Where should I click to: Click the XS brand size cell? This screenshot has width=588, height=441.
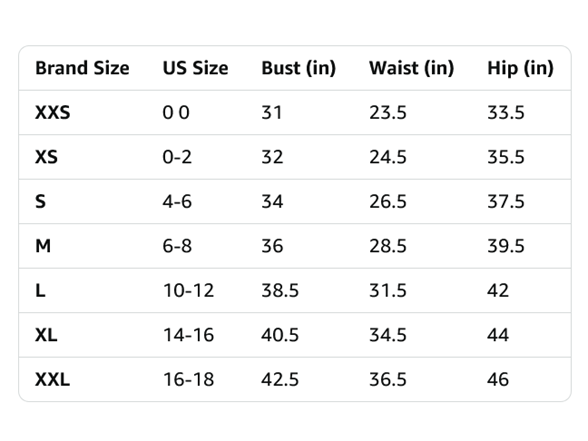coord(46,157)
